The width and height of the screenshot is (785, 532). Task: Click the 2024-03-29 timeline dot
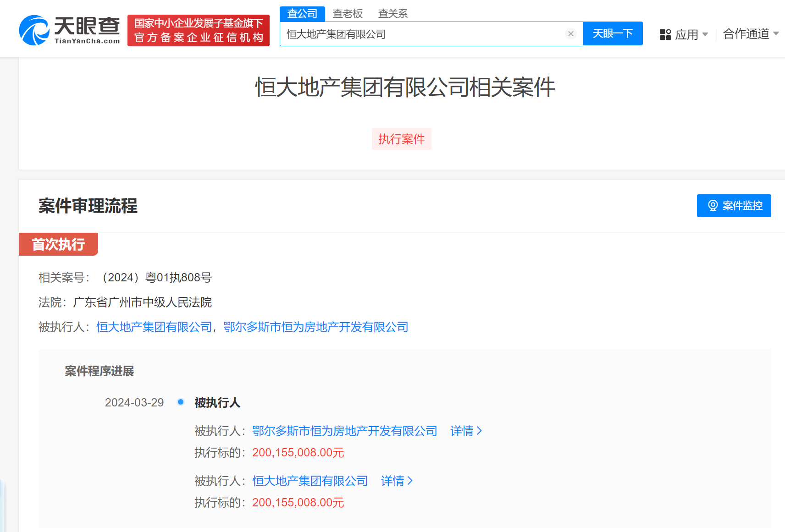click(181, 402)
